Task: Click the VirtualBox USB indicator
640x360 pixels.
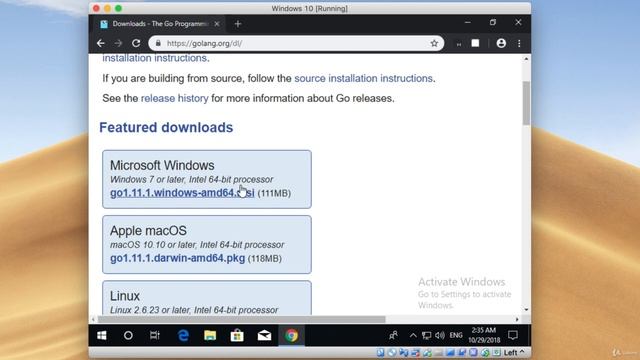Action: [x=427, y=353]
